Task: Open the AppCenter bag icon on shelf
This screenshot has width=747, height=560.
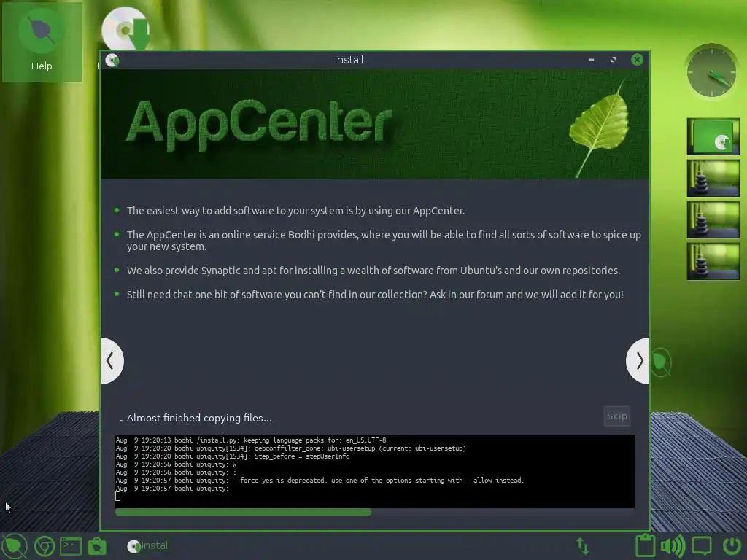Action: coord(97,545)
